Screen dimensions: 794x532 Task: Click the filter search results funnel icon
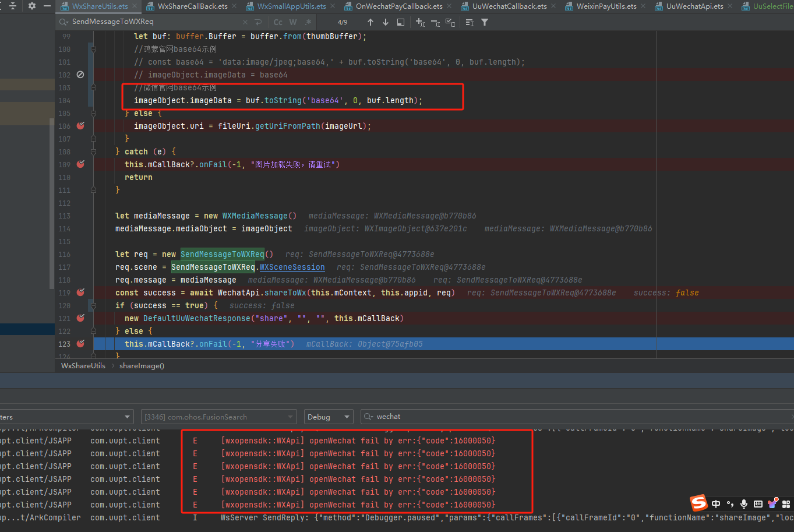(485, 22)
